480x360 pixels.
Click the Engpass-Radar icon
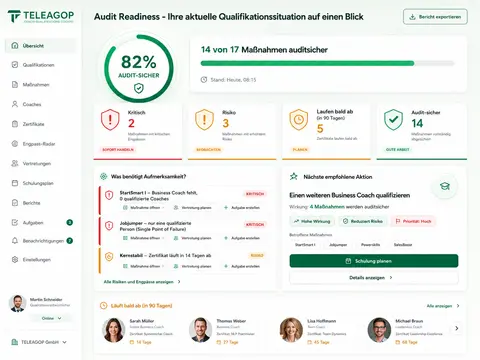[x=15, y=144]
